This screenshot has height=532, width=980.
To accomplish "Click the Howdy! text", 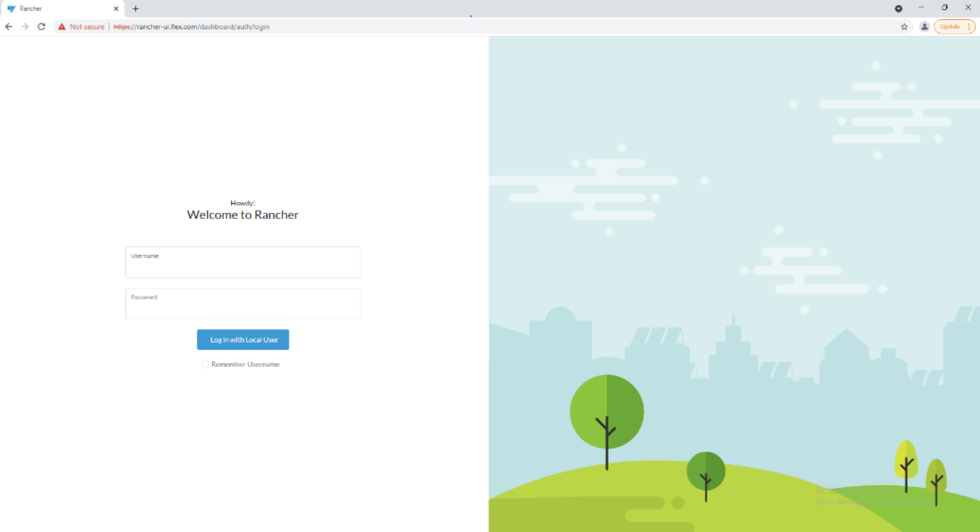I will click(x=243, y=203).
